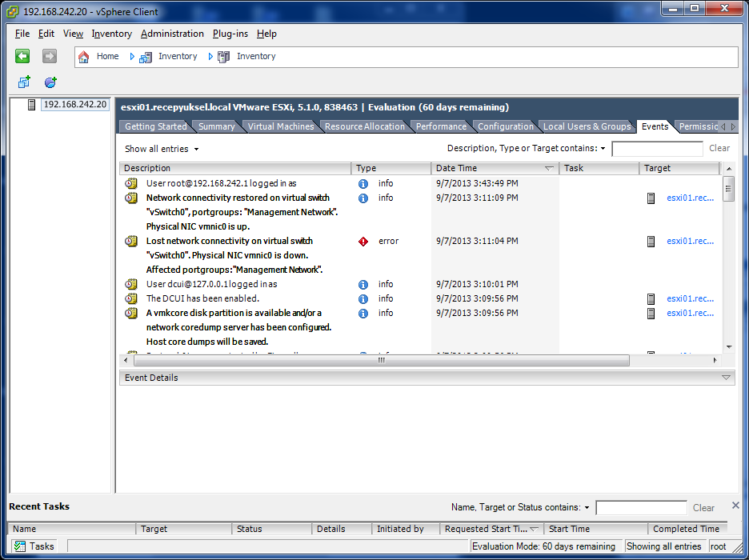The height and width of the screenshot is (560, 749).
Task: Click the event icon beside 'A vmkcore disk partition'
Action: point(131,313)
